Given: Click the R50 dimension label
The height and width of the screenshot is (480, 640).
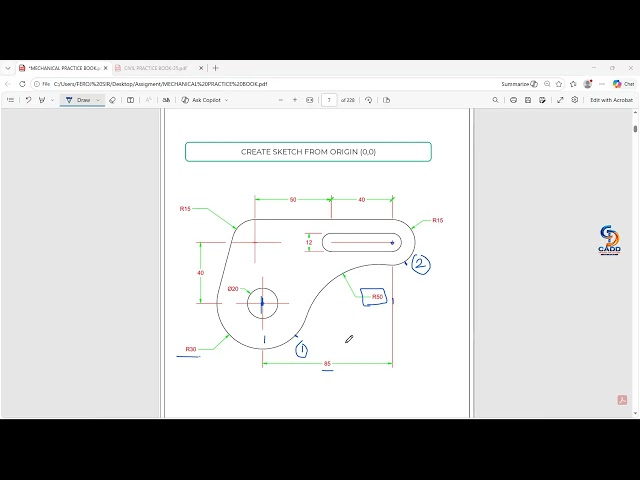Looking at the screenshot, I should coord(378,297).
